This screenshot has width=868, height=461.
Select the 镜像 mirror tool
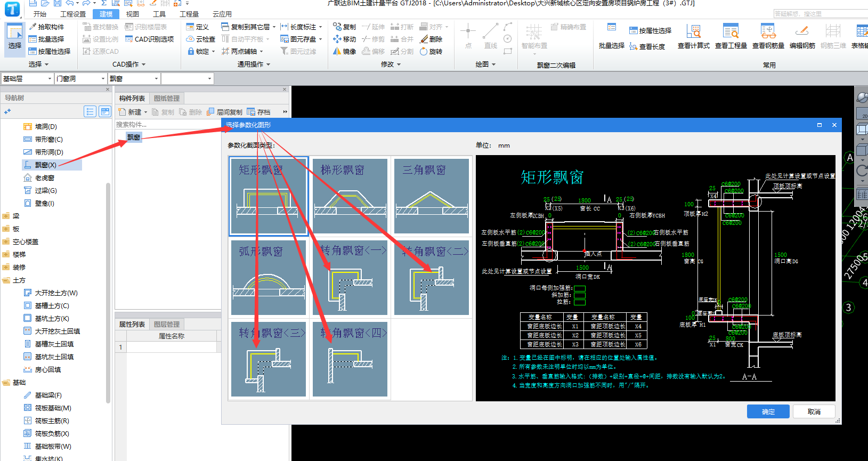(x=345, y=51)
